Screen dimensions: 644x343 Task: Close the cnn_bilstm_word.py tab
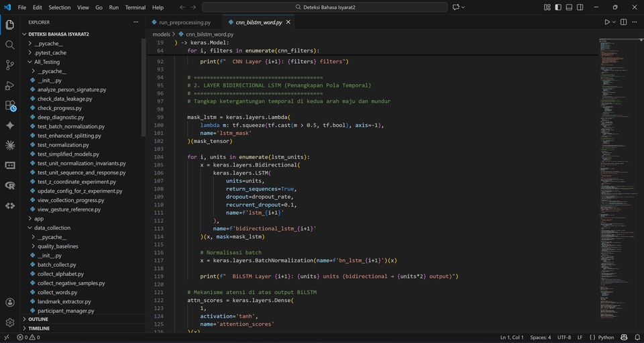[x=288, y=22]
